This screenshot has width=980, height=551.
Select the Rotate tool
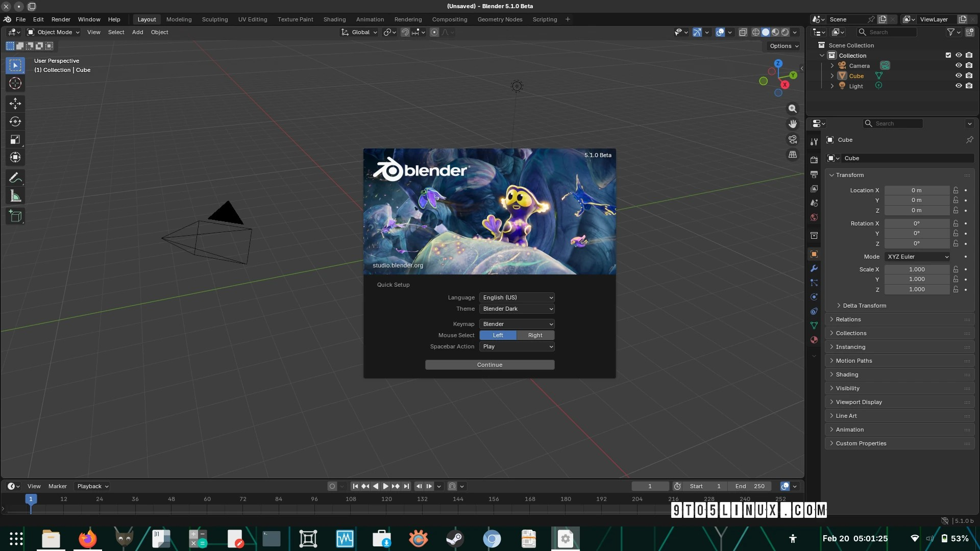click(15, 121)
